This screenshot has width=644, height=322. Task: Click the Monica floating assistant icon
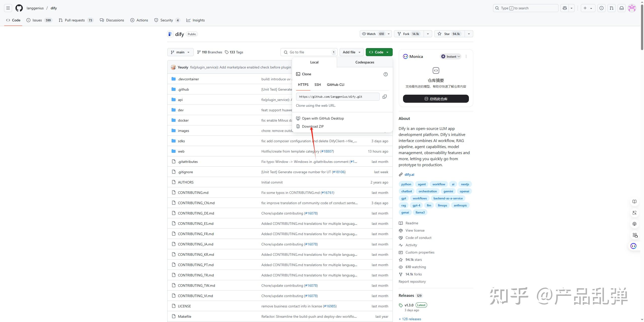633,246
